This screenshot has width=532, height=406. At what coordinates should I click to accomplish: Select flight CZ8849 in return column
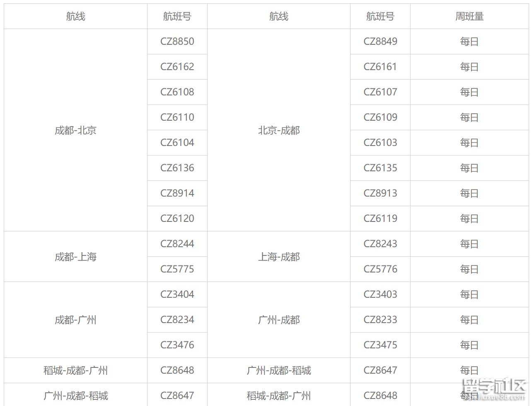tap(380, 41)
